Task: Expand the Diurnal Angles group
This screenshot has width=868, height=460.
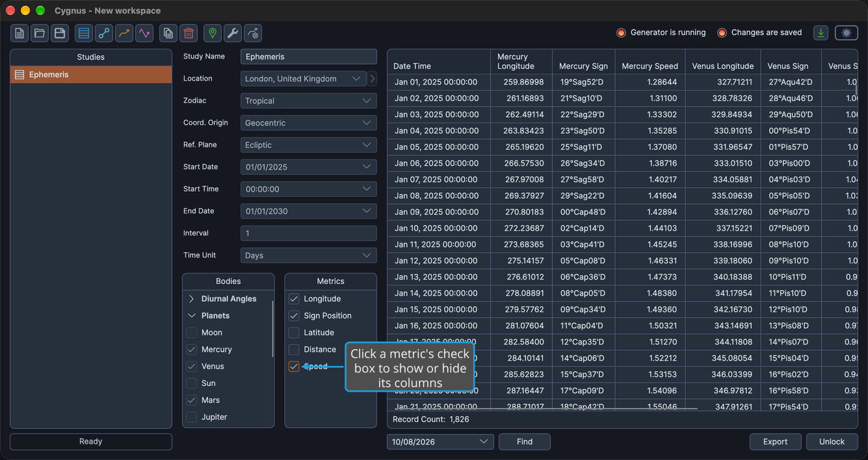Action: [192, 299]
